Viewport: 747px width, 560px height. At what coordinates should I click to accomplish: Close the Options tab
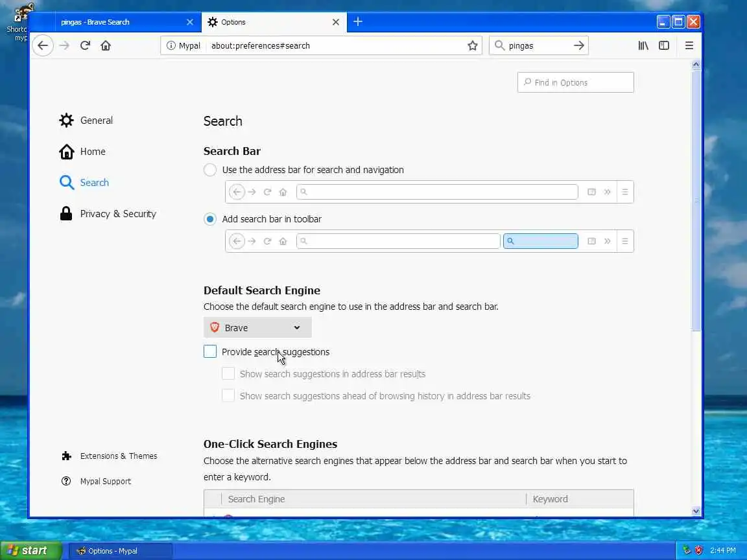click(x=335, y=22)
